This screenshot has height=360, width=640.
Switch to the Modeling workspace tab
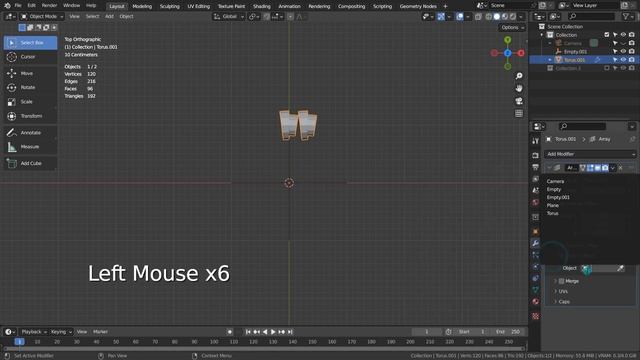coord(142,6)
